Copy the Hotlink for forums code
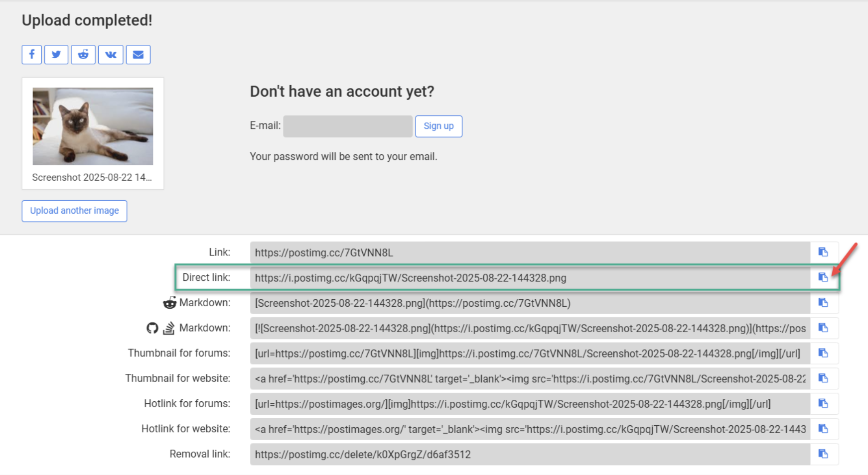 pos(823,404)
